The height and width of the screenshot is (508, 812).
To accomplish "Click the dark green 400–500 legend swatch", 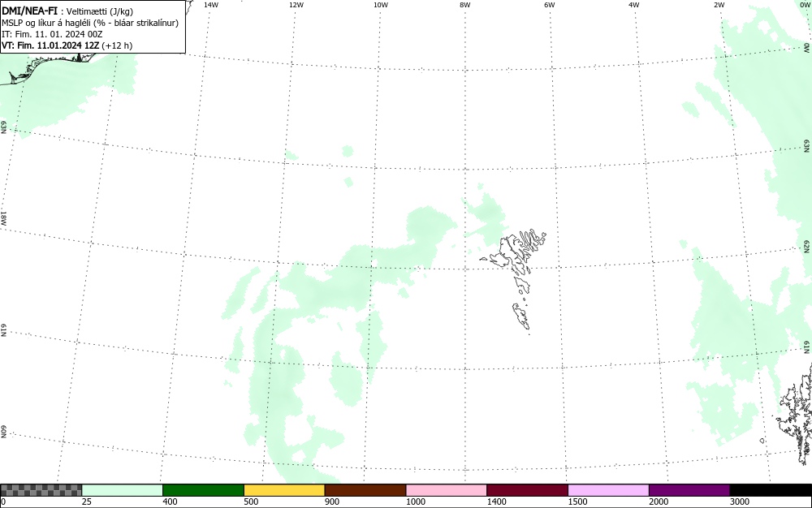I will pyautogui.click(x=204, y=490).
